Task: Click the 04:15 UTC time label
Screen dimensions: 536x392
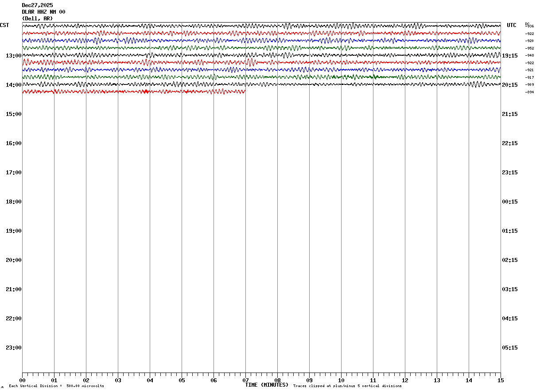Action: click(x=510, y=319)
